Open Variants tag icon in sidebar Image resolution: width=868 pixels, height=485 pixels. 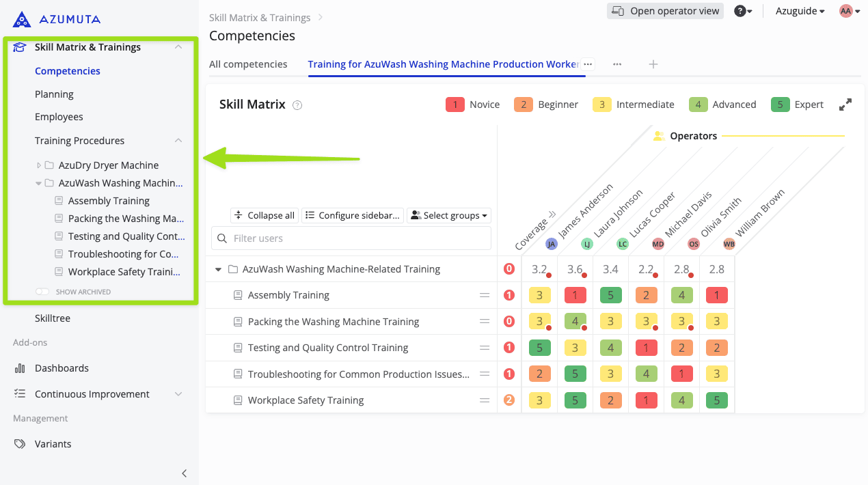point(20,444)
